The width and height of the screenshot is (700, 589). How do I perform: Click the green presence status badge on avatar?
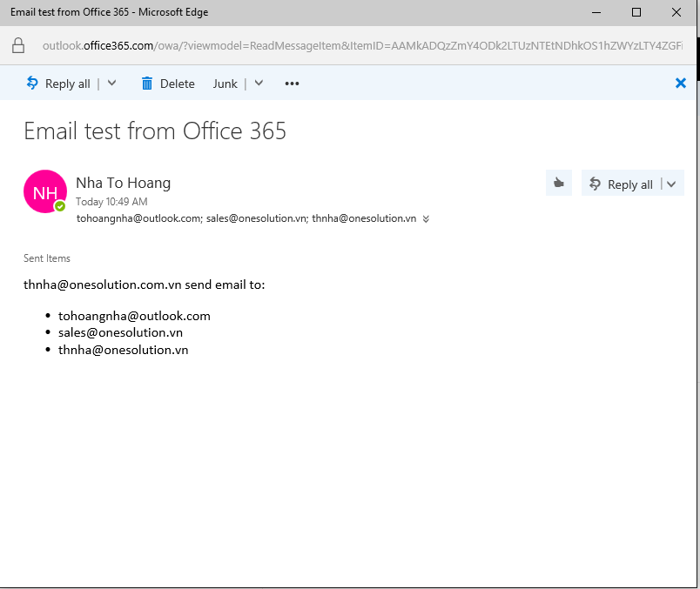pyautogui.click(x=60, y=207)
